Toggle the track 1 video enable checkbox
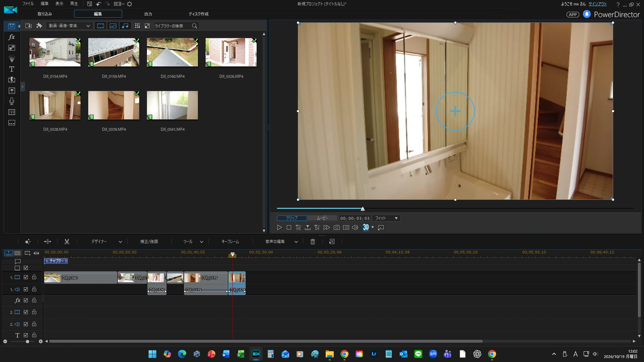The height and width of the screenshot is (362, 644). coord(26,278)
